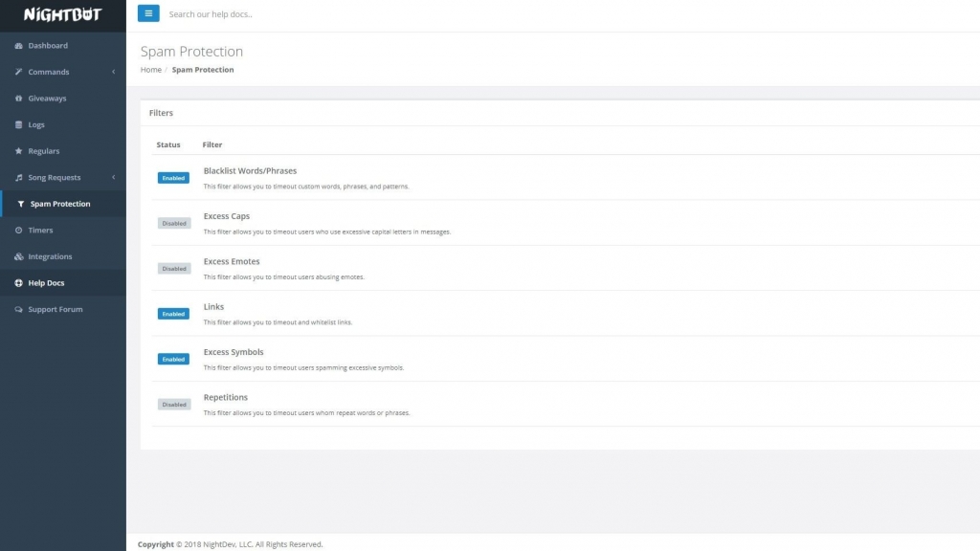Select Spam Protection in the sidebar
This screenshot has width=980, height=551.
pos(59,204)
